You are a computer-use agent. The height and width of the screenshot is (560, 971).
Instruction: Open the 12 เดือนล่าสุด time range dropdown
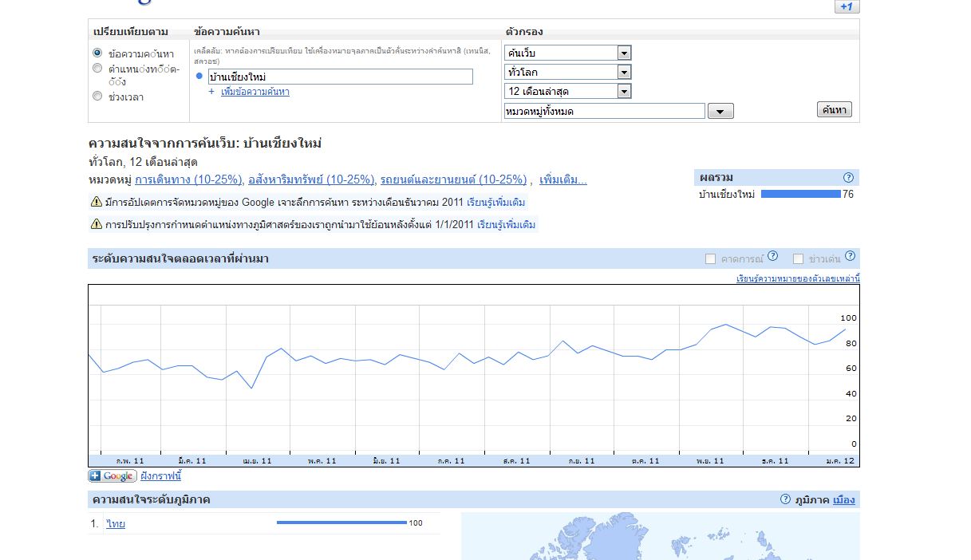coord(567,91)
